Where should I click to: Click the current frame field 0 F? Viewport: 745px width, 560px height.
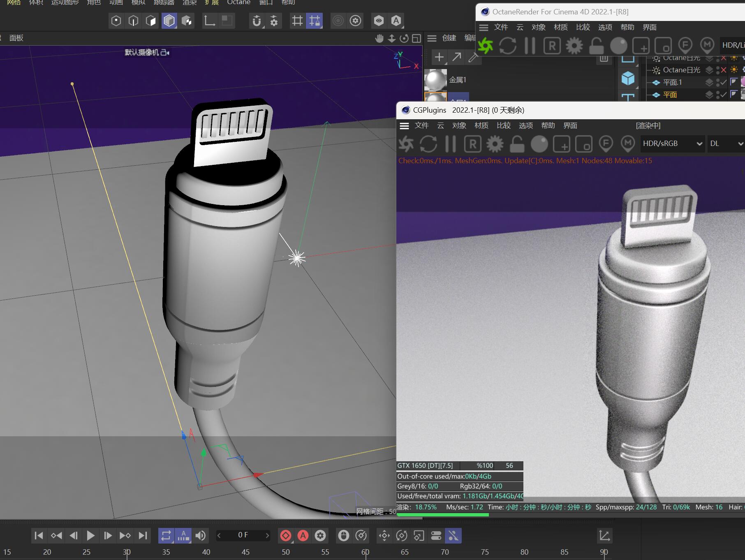coord(243,535)
